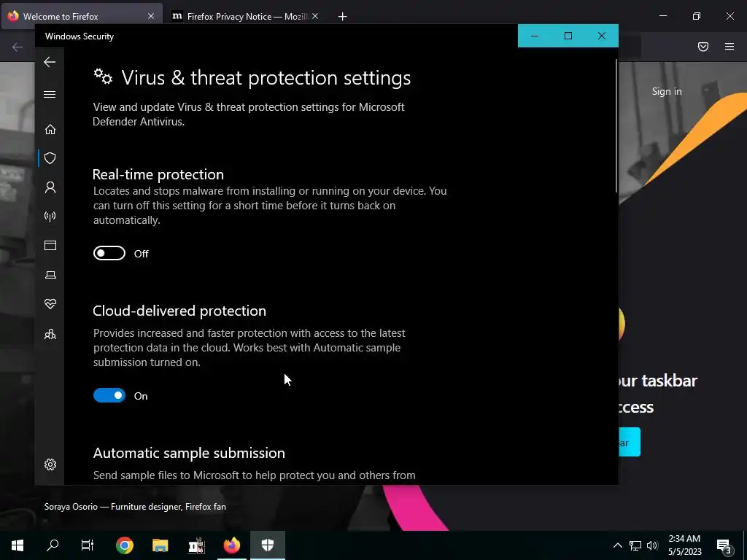The height and width of the screenshot is (560, 747).
Task: Open the Device security laptop icon
Action: click(50, 275)
